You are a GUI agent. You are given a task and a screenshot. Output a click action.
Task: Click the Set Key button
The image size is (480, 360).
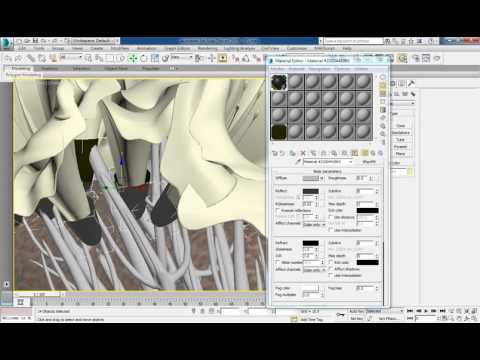[x=357, y=318]
